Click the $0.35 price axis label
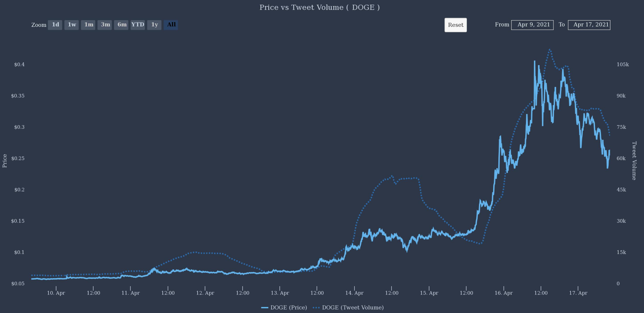644x313 pixels. tap(18, 96)
